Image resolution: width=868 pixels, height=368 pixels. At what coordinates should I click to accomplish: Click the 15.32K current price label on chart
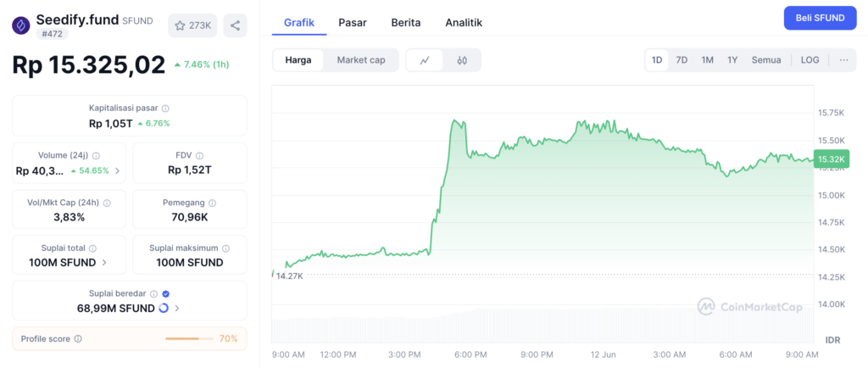pos(831,159)
